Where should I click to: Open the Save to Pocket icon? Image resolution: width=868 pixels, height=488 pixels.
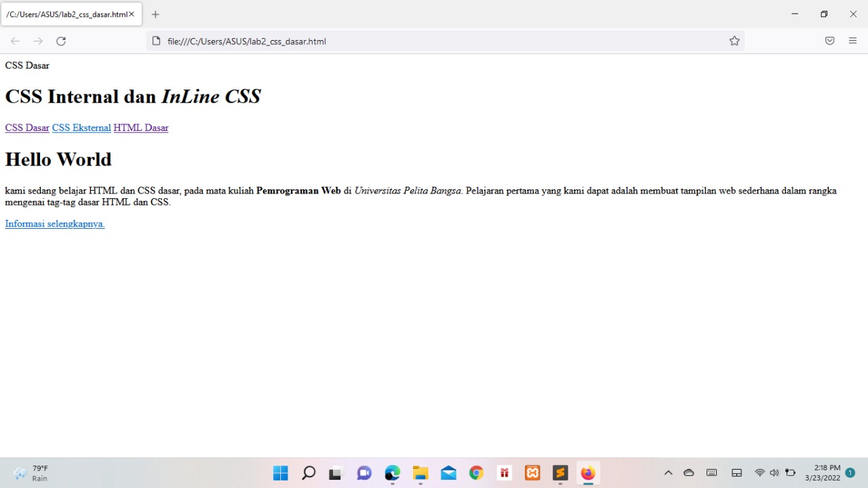(x=829, y=41)
